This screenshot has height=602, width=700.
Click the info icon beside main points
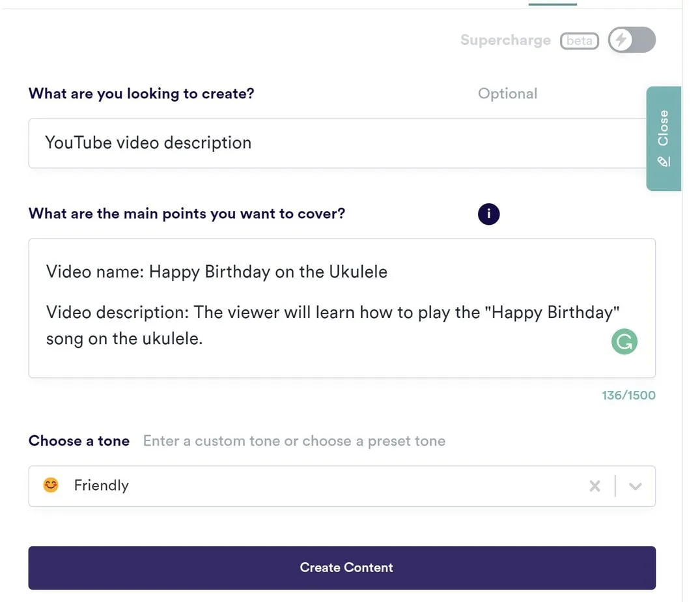tap(488, 214)
